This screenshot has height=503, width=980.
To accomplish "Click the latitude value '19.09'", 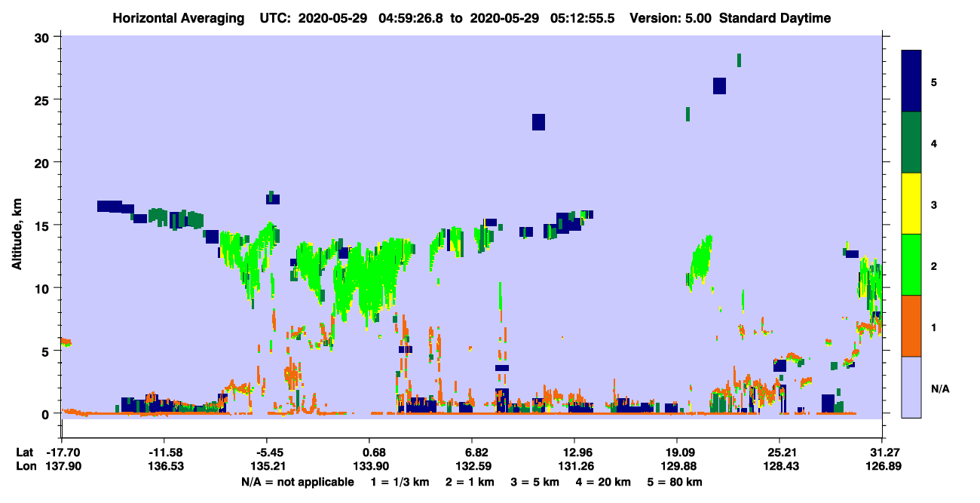I will coord(677,452).
